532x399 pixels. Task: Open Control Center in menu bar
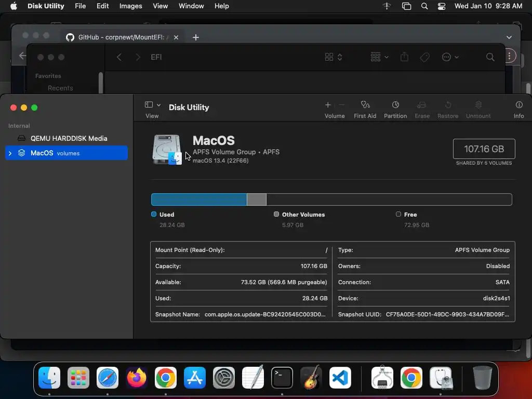coord(442,6)
